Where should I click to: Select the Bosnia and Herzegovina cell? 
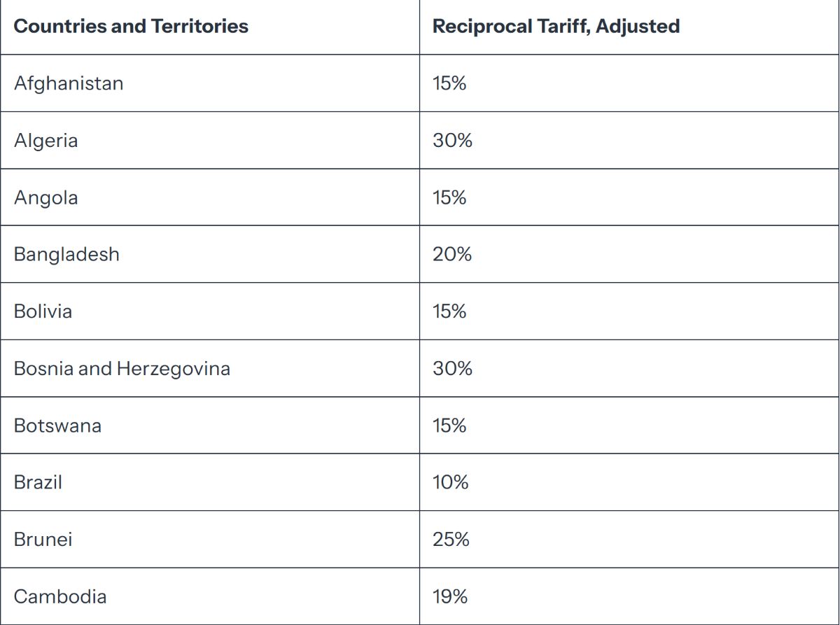(122, 368)
